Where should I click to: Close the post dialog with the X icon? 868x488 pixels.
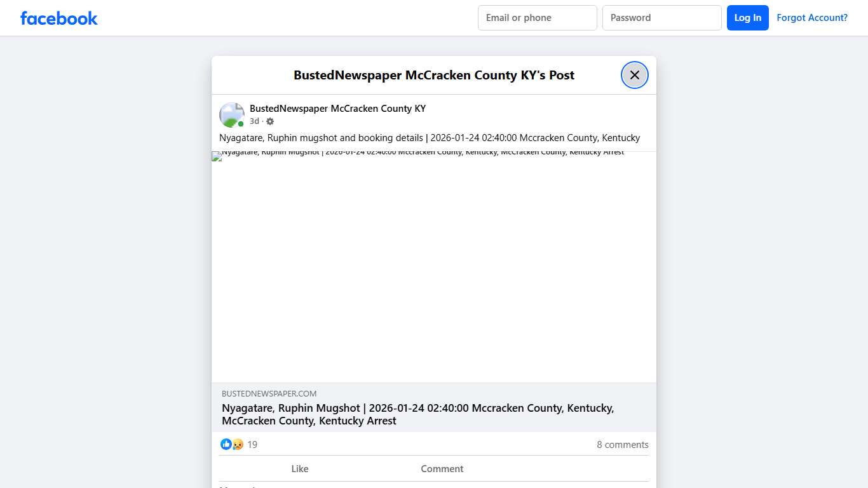(x=634, y=75)
